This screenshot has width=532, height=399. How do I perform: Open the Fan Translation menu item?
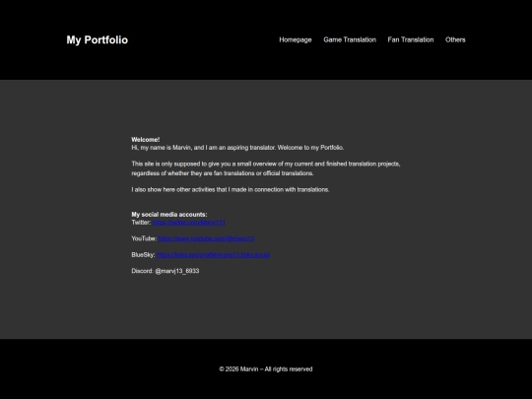point(411,39)
